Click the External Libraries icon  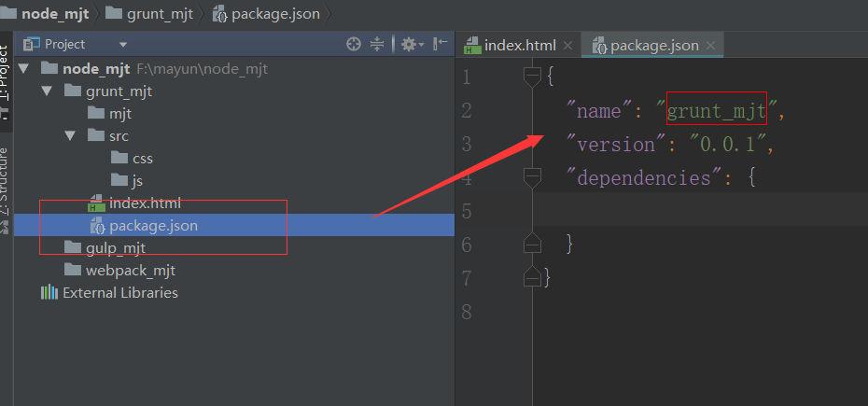coord(49,293)
